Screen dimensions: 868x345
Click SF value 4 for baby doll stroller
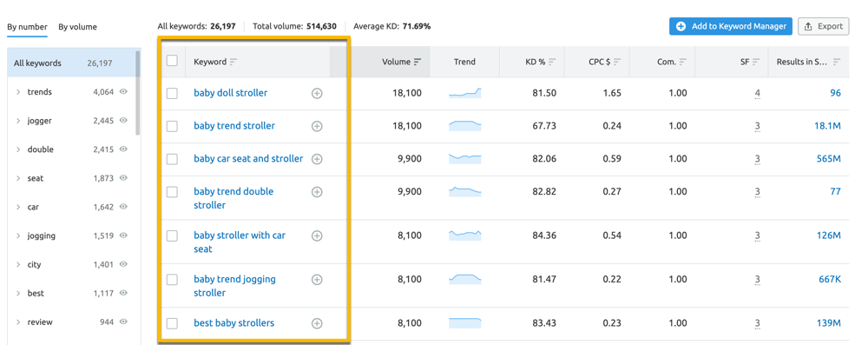coord(757,93)
